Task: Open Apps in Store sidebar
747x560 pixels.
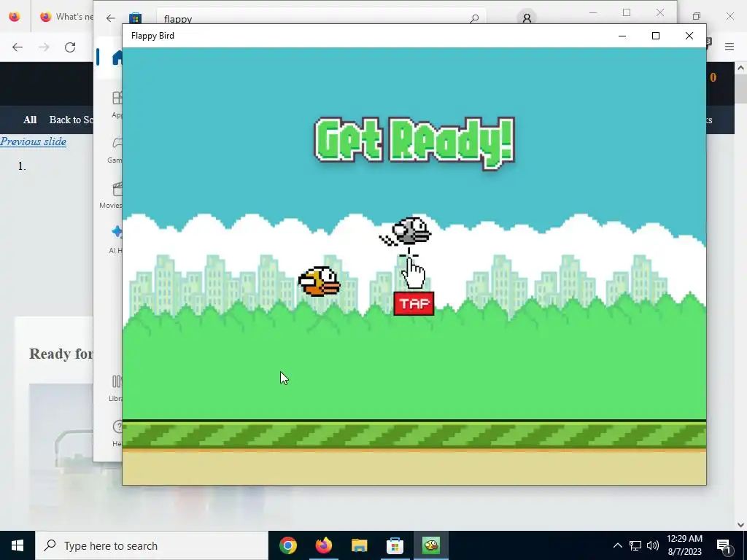Action: click(x=117, y=104)
